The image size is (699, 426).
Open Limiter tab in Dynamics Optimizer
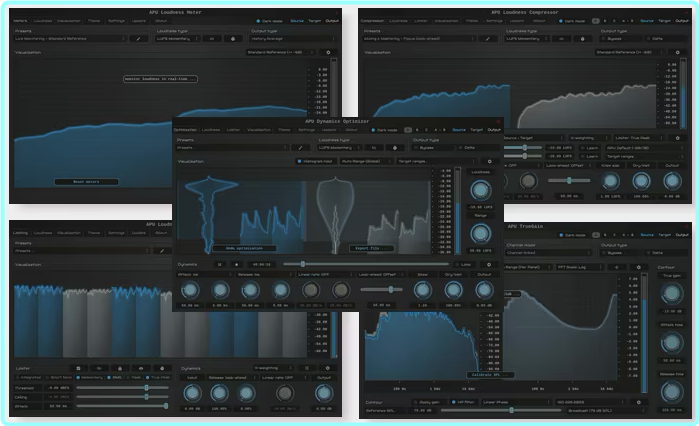233,130
